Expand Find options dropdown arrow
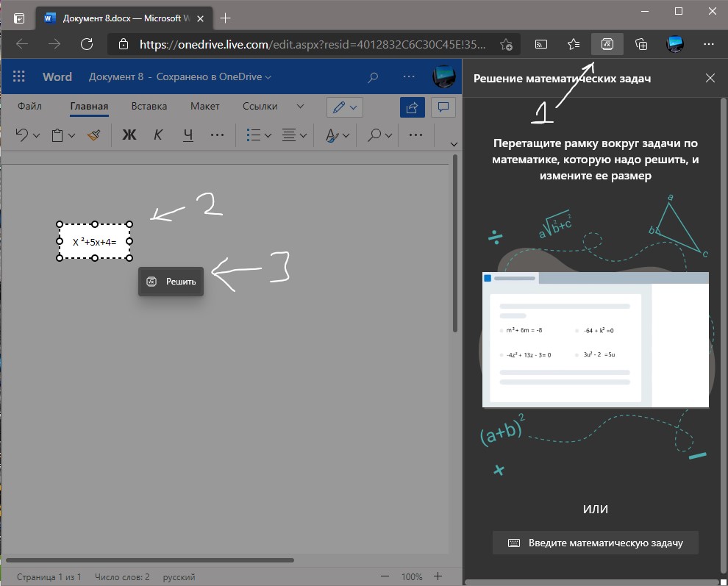 click(x=388, y=135)
